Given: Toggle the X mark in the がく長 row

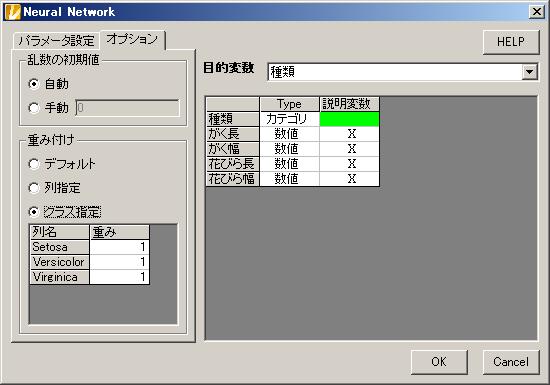Looking at the screenshot, I should pyautogui.click(x=349, y=134).
